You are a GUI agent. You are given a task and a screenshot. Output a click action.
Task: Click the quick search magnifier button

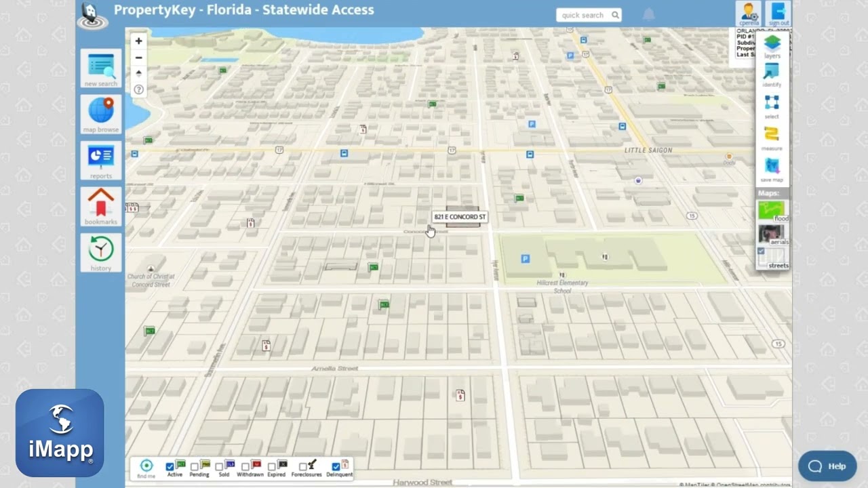click(x=615, y=15)
